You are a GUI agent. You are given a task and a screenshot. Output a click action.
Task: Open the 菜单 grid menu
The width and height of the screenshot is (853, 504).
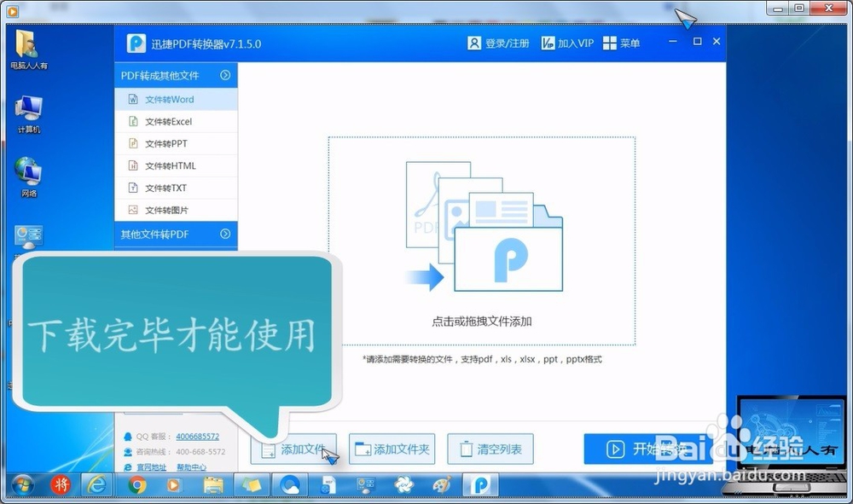(x=621, y=43)
